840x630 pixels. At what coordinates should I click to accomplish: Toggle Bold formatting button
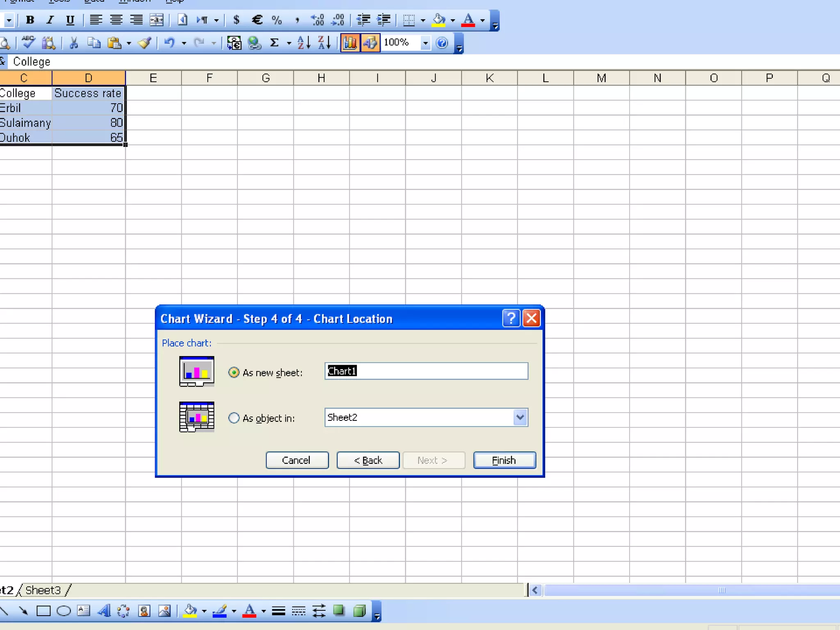point(30,20)
